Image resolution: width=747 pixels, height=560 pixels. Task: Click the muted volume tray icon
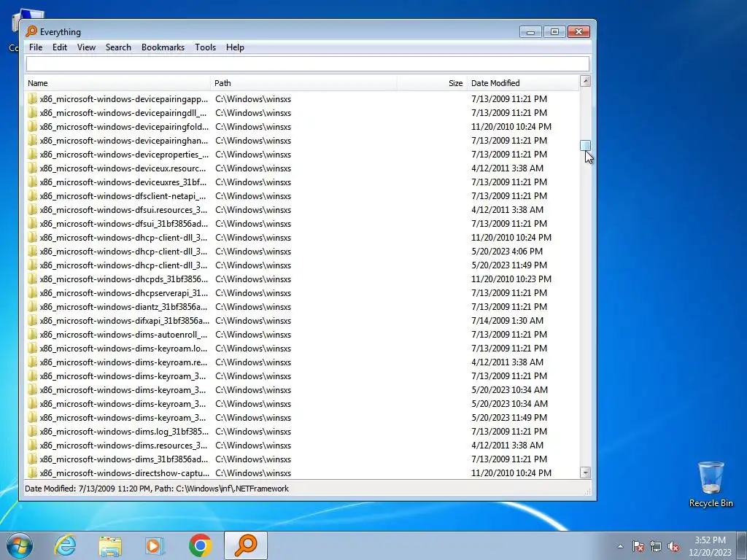point(673,546)
